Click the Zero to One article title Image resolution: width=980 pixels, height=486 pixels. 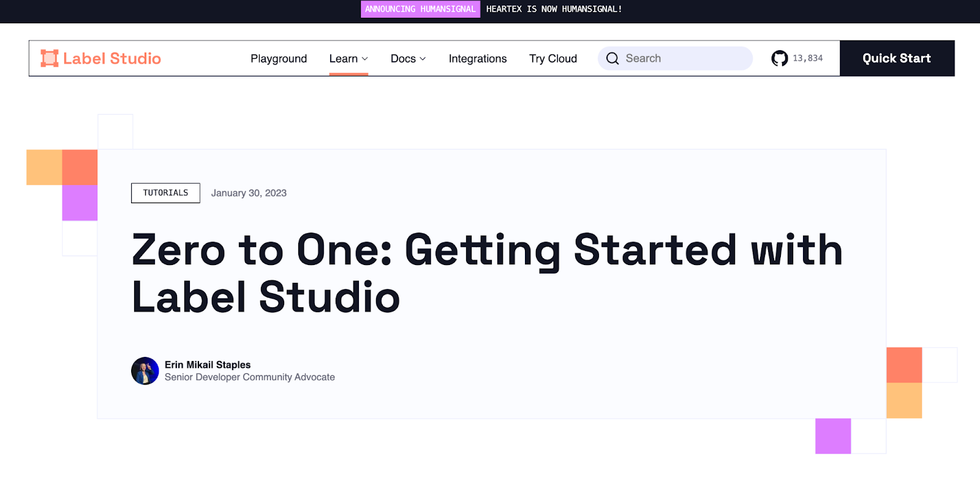[x=487, y=273]
